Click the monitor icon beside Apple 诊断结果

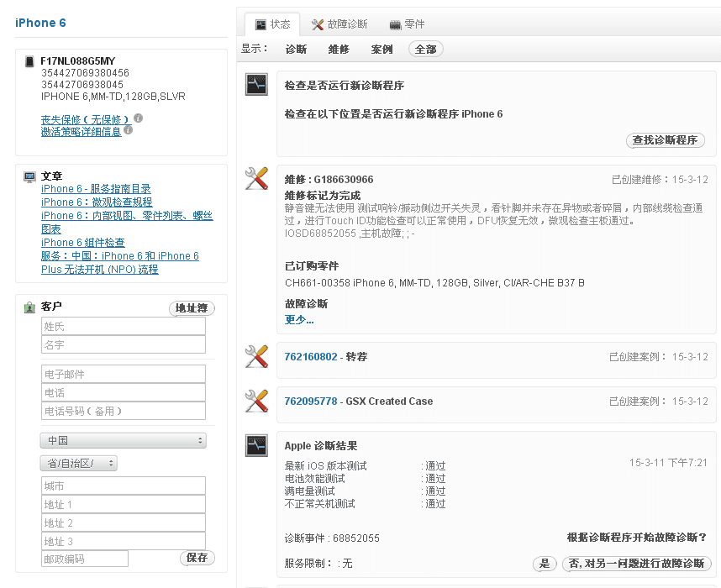pos(256,445)
